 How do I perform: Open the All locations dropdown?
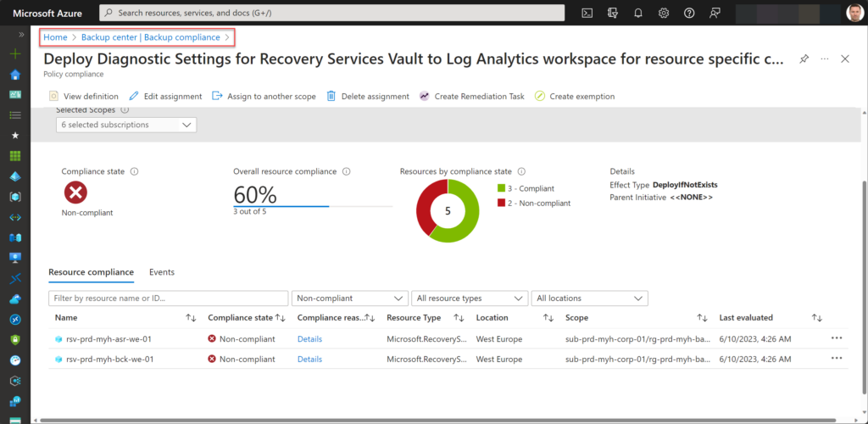pyautogui.click(x=590, y=298)
